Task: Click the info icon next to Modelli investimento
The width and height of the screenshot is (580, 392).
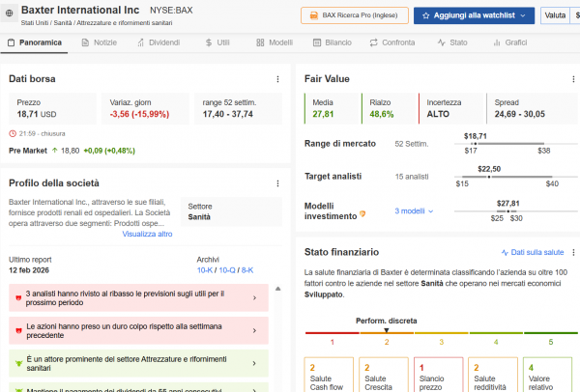Action: (x=363, y=211)
